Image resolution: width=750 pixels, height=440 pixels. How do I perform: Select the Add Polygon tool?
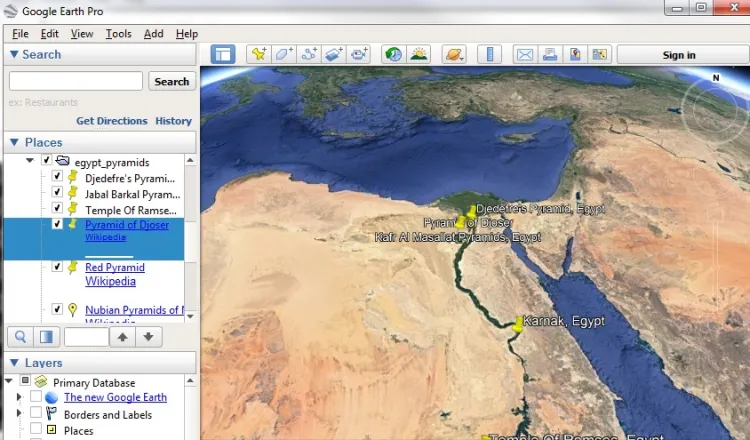(x=284, y=54)
